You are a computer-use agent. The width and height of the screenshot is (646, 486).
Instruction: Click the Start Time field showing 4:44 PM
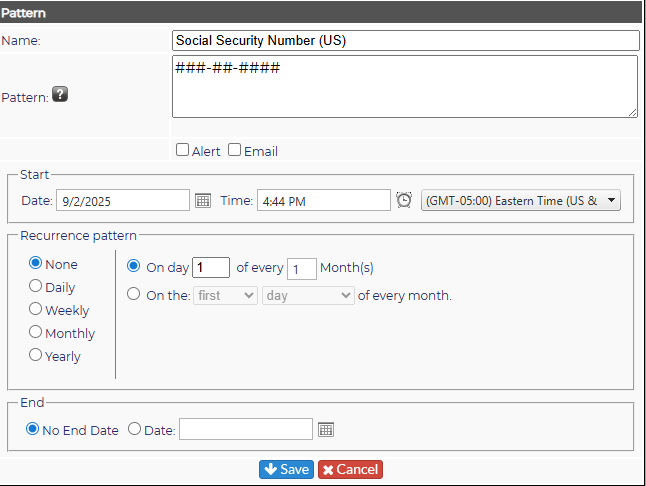pyautogui.click(x=324, y=201)
